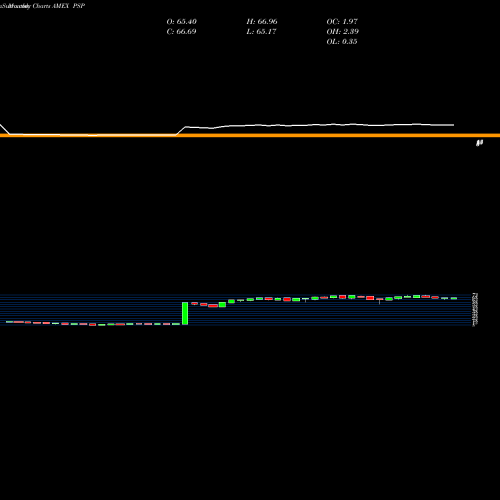Image resolution: width=500 pixels, height=500 pixels.
Task: Click the close price value C: 66.69
Action: (x=181, y=32)
